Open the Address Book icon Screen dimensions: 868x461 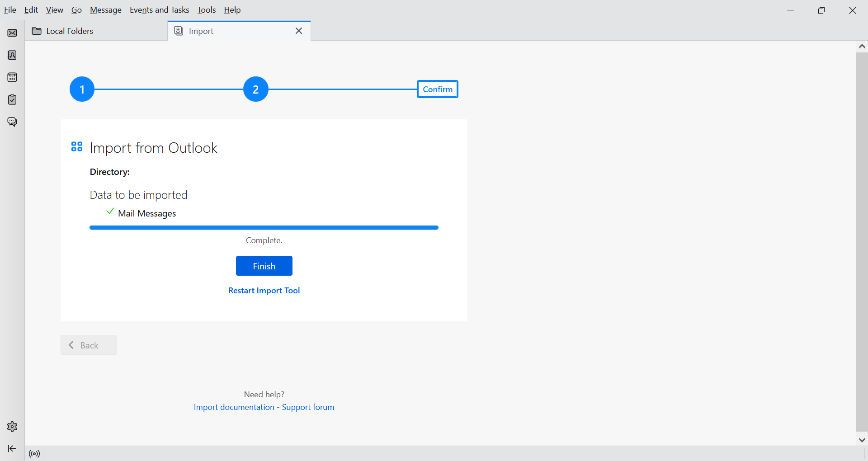point(12,55)
